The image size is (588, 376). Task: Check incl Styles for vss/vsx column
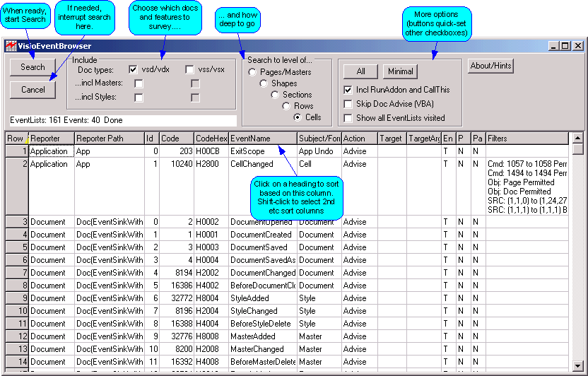coord(195,98)
